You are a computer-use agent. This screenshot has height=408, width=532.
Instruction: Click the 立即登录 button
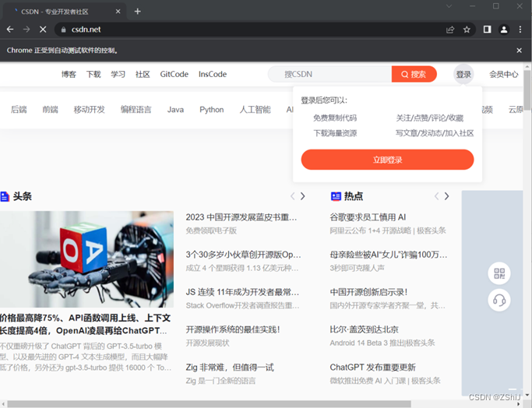(x=387, y=160)
